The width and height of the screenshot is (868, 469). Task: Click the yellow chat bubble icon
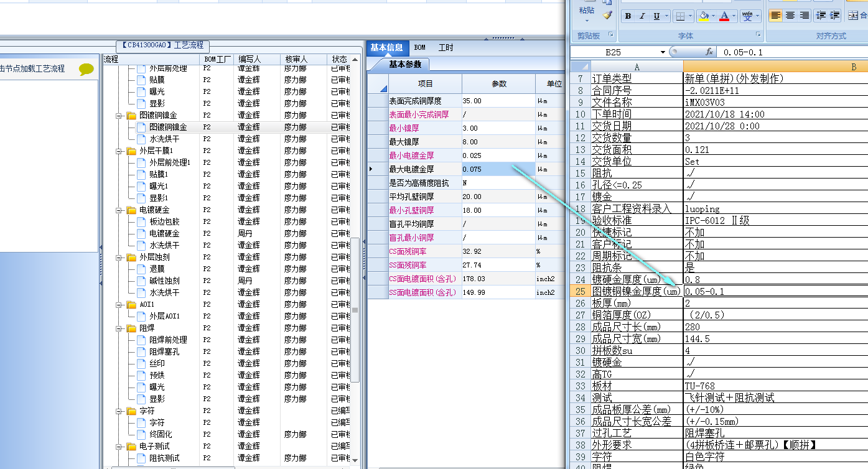(x=86, y=69)
